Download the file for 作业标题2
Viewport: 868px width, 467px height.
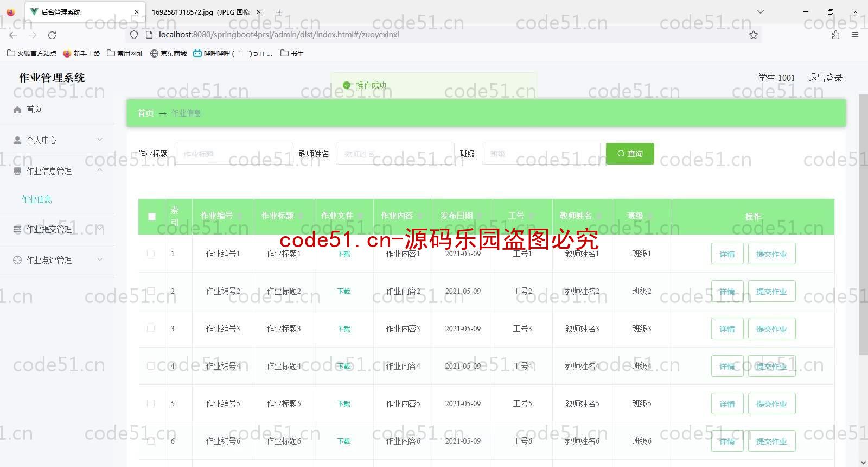coord(343,292)
